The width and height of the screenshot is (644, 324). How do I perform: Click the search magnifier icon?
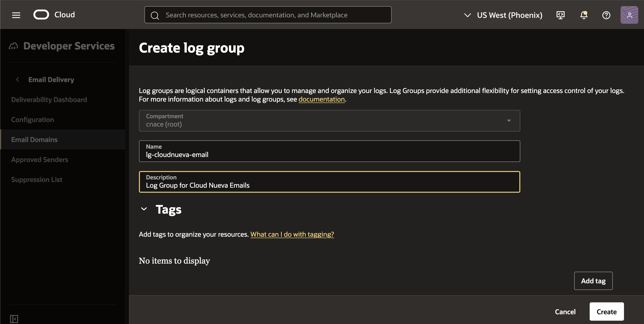155,15
